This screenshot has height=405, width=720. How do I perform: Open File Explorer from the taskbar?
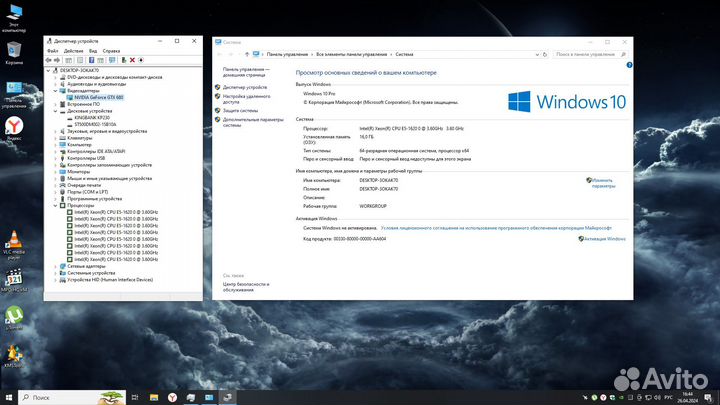[x=154, y=398]
